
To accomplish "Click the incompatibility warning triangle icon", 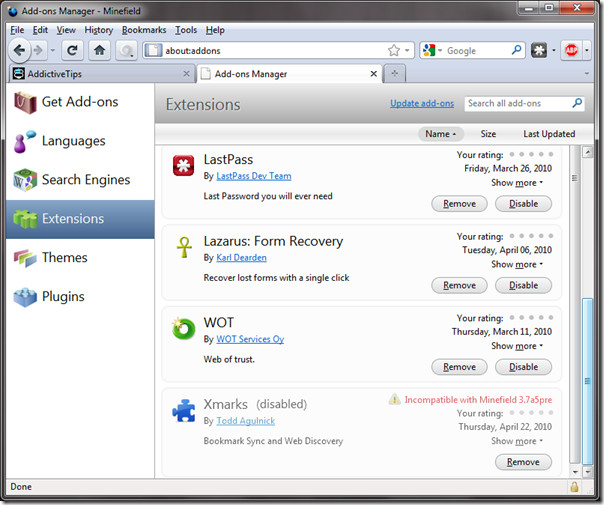I will click(394, 399).
